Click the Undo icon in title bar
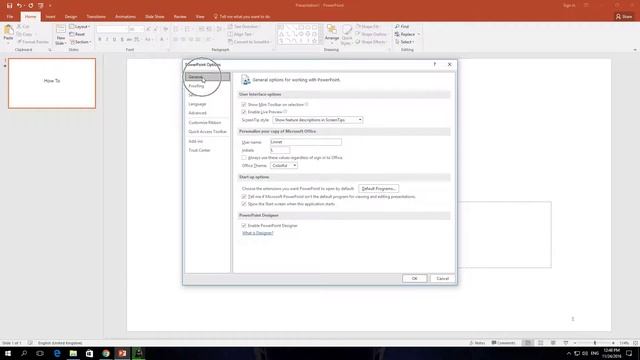Screen dimensions: 640x360 19,5
